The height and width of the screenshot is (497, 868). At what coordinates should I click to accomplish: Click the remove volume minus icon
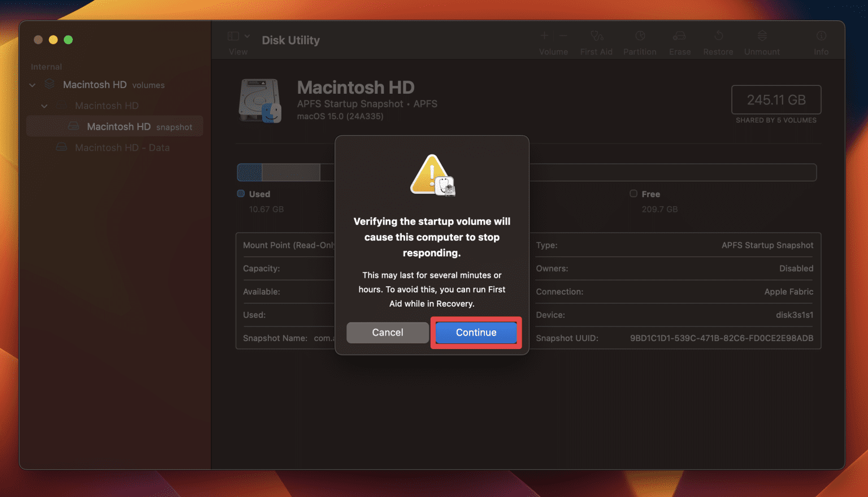click(563, 36)
